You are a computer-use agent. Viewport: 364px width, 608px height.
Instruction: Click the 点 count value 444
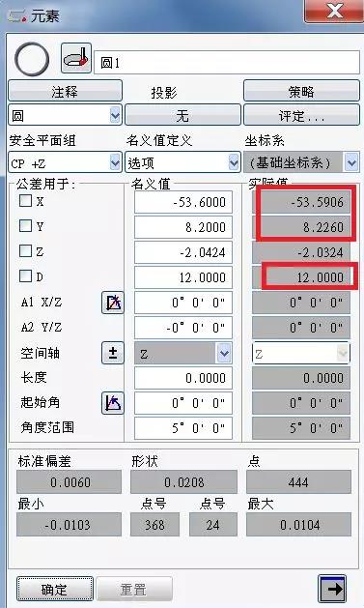[x=298, y=482]
